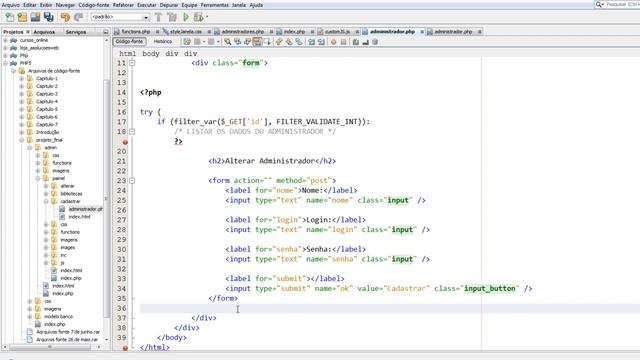This screenshot has height=360, width=640.
Task: Click the stop macro square icon beside the red circle
Action: click(x=343, y=42)
